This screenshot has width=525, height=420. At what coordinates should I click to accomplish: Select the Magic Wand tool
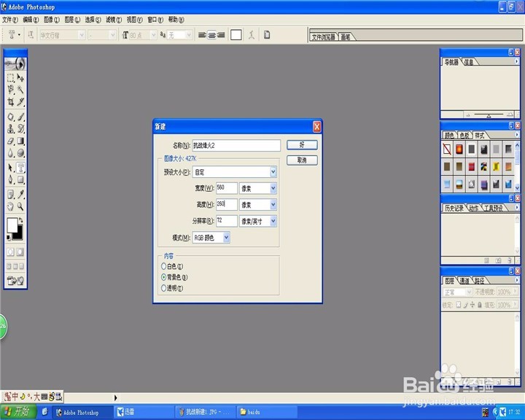point(20,90)
